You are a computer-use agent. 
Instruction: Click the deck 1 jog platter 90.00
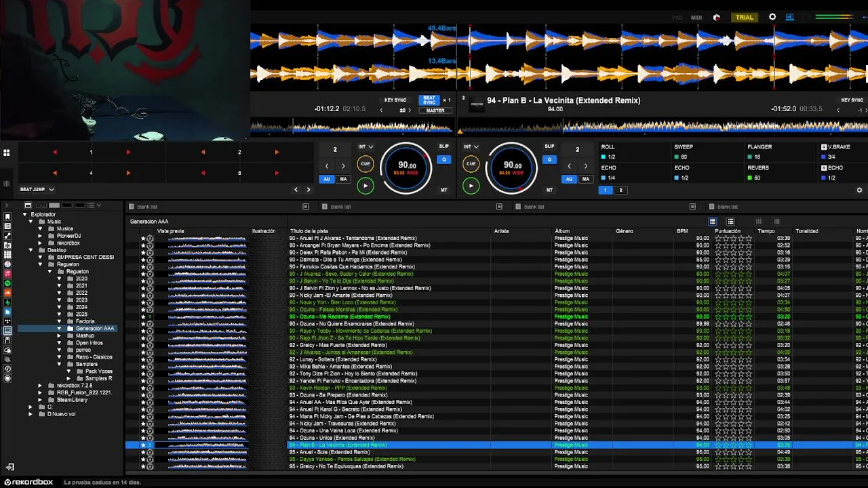pos(407,167)
